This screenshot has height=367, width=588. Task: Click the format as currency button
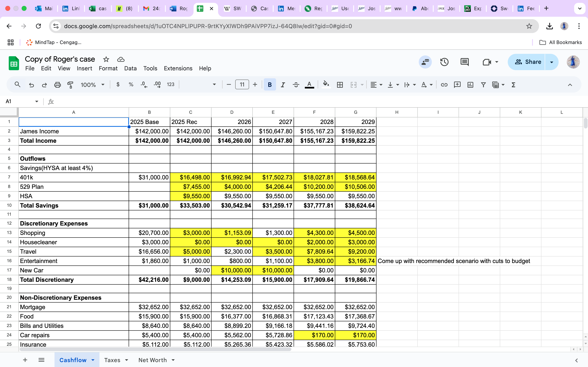[118, 85]
